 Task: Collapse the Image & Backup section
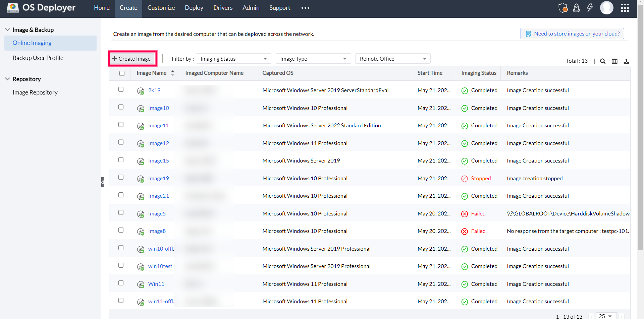point(7,29)
